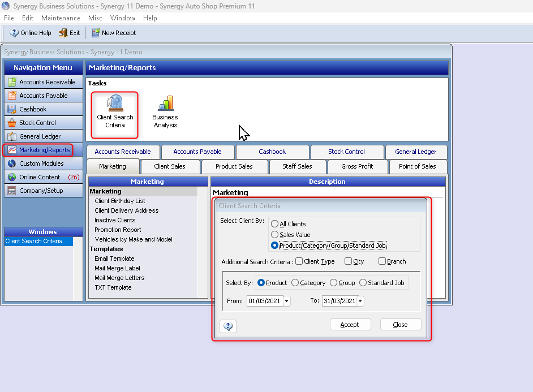Click the Online Help toolbar icon

click(14, 33)
